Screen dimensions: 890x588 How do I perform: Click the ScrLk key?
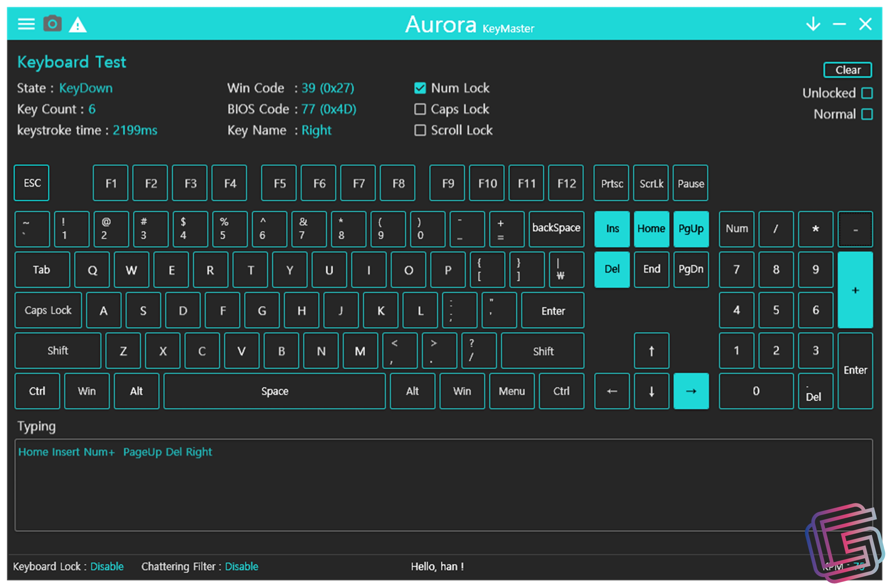pyautogui.click(x=651, y=183)
